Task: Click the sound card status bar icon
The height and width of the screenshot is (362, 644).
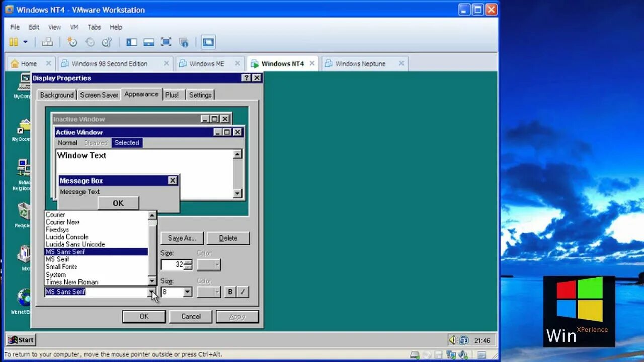Action: [463, 355]
